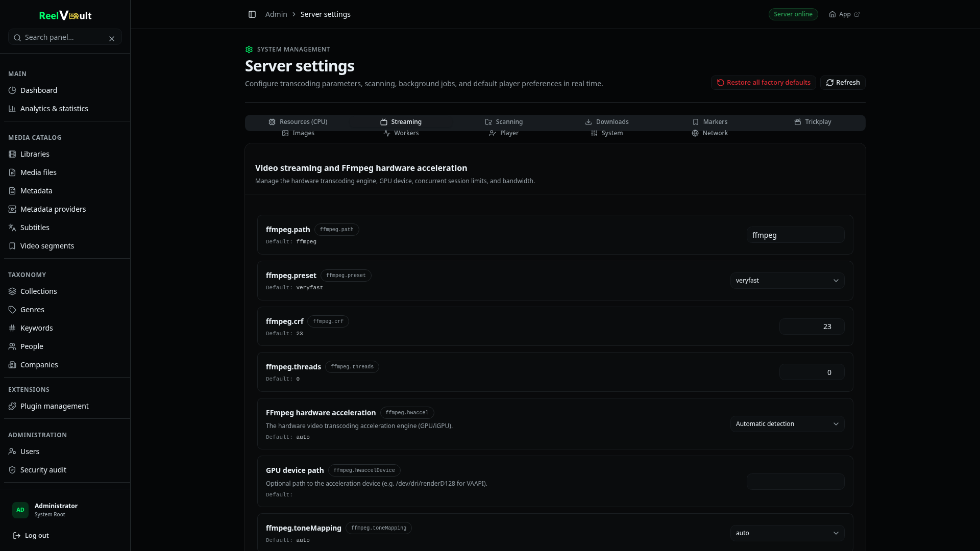Click the ffmpeg.crf key badge
980x551 pixels.
pyautogui.click(x=328, y=321)
